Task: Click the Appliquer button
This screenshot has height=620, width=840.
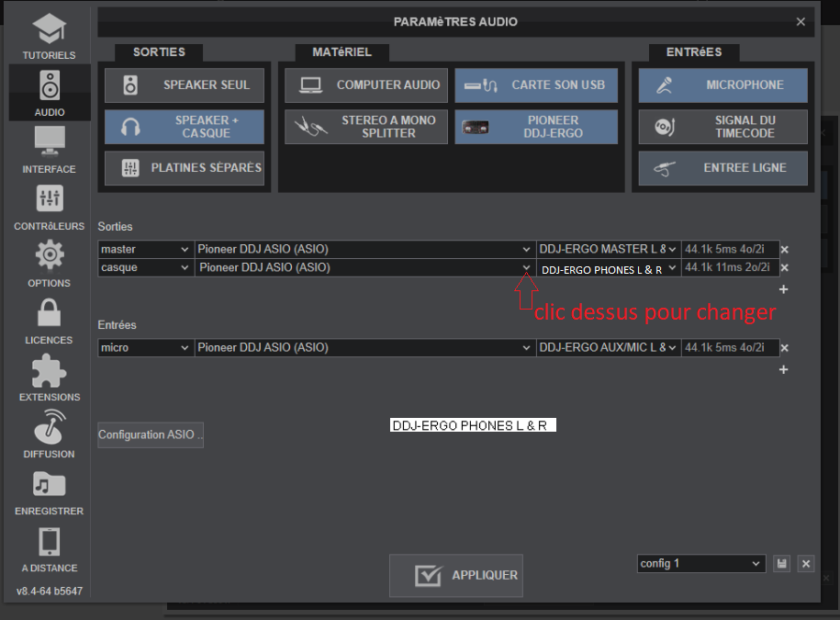Action: pos(456,576)
